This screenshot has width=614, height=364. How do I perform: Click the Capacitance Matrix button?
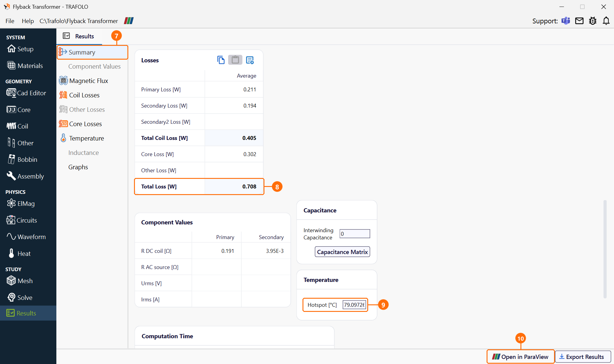342,252
